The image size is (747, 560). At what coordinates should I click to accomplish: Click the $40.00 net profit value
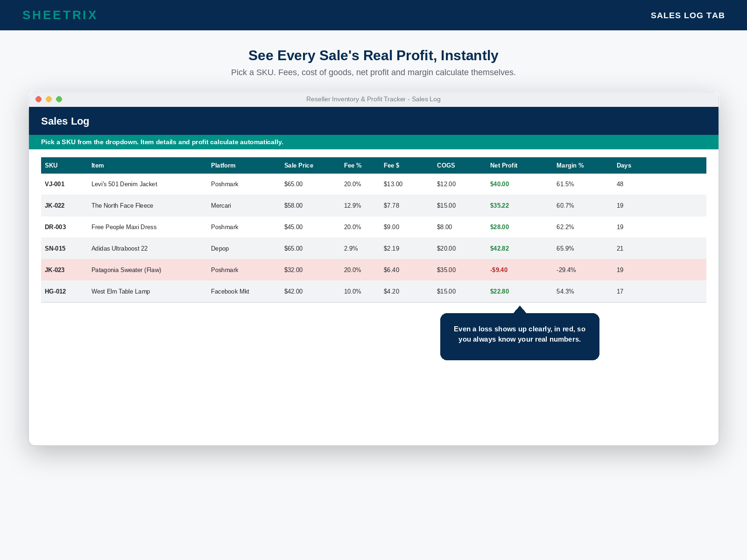500,184
